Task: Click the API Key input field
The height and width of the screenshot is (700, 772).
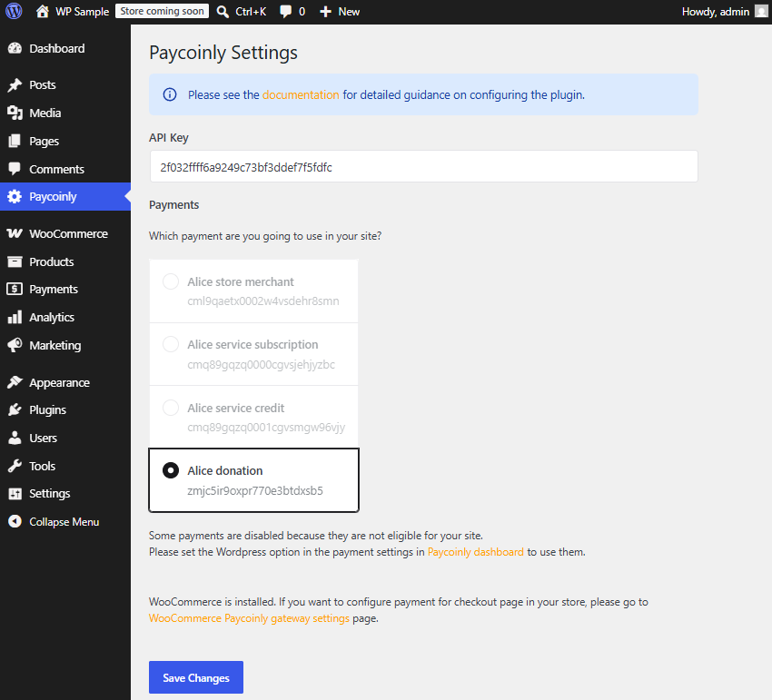Action: [x=424, y=166]
